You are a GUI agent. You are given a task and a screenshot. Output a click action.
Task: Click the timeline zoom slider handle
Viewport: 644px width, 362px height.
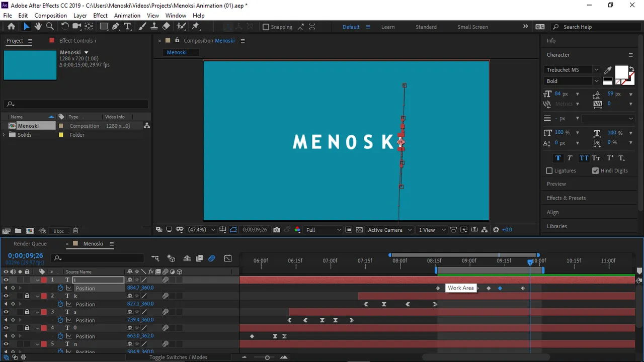click(x=267, y=357)
